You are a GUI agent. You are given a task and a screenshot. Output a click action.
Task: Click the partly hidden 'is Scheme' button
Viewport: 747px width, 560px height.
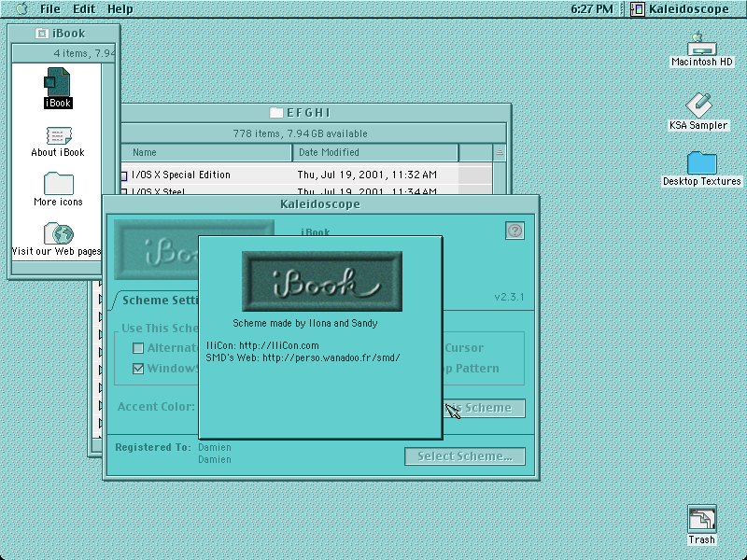[485, 408]
